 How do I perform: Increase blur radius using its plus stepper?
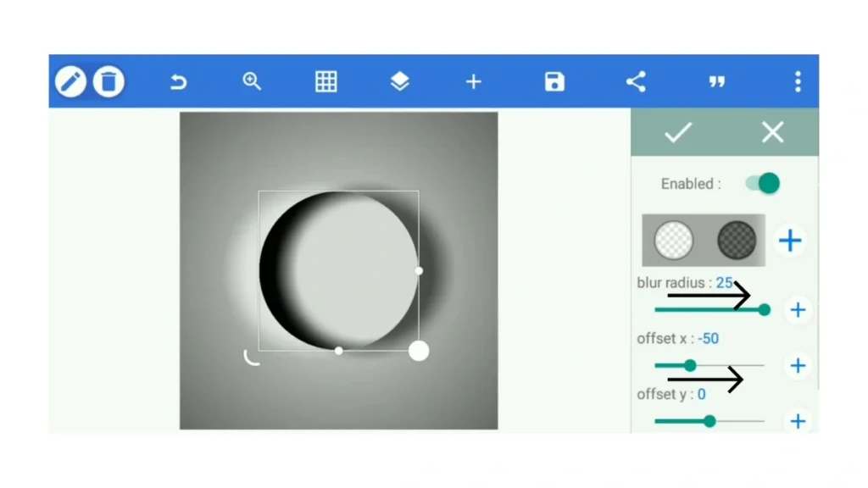point(797,309)
